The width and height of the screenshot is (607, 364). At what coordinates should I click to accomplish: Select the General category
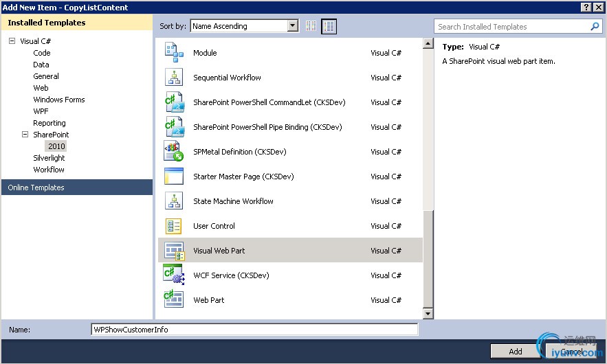[x=46, y=76]
